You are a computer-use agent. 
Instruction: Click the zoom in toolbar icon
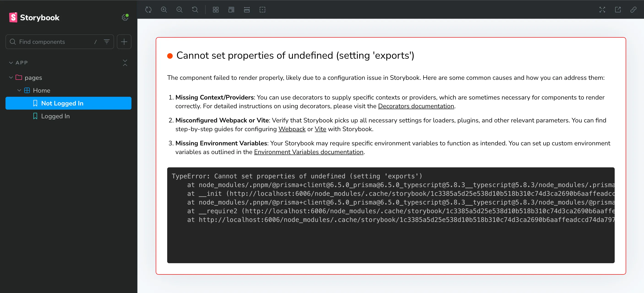[x=164, y=10]
